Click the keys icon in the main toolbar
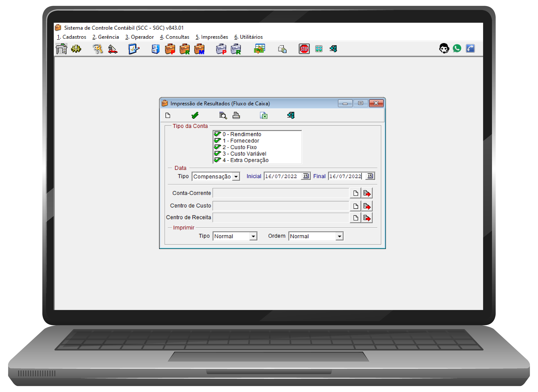The width and height of the screenshot is (538, 392). (x=98, y=49)
